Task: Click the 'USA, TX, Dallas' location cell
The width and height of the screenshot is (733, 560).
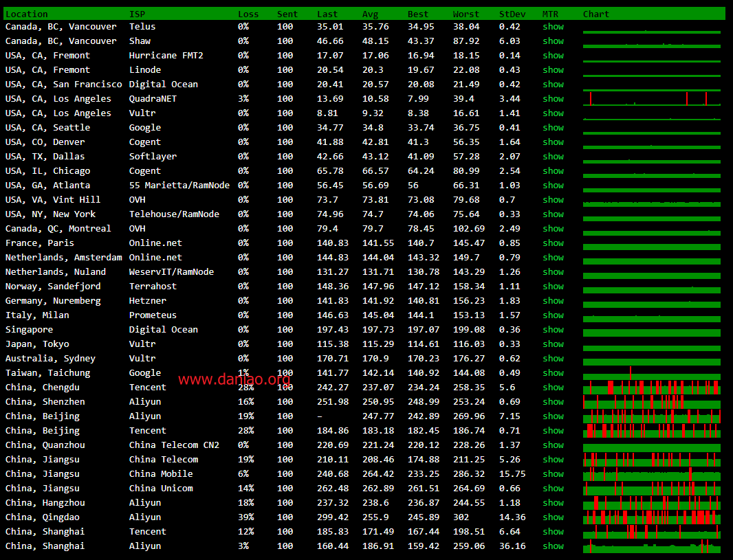Action: (x=45, y=157)
